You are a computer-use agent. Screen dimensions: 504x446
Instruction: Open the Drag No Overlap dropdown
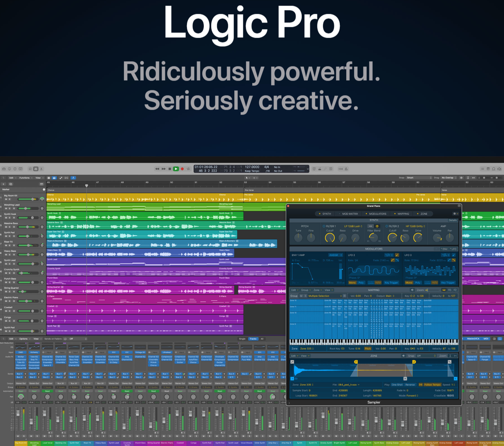pyautogui.click(x=449, y=178)
